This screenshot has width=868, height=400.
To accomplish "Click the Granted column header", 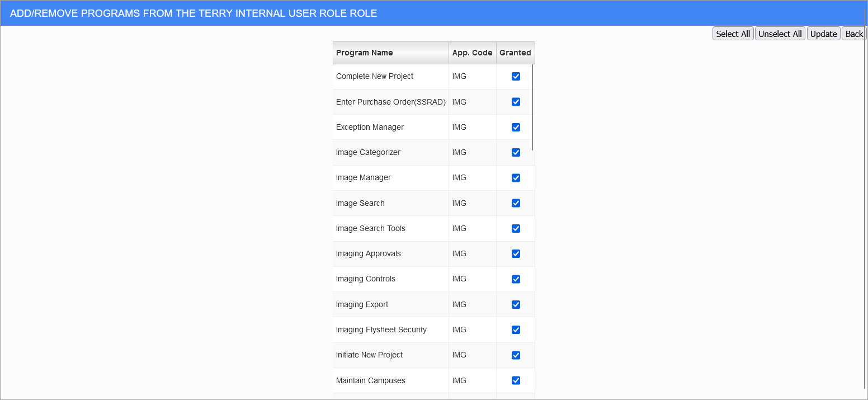I will coord(515,53).
